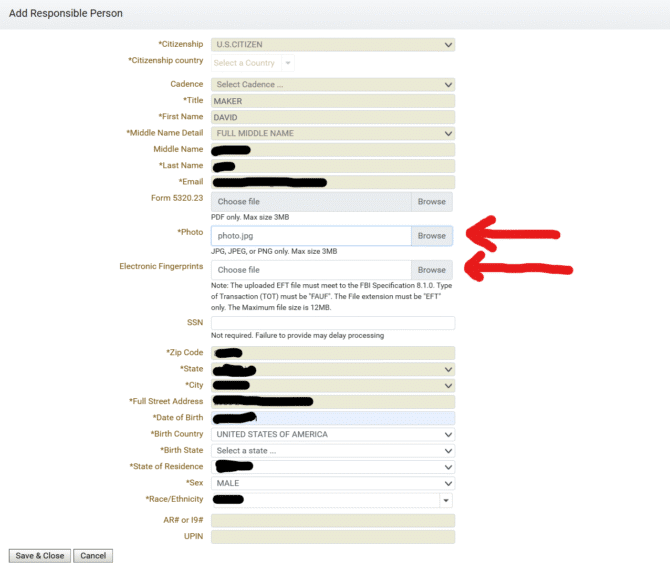This screenshot has width=670, height=570.
Task: Select a Birth State from dropdown
Action: 332,451
